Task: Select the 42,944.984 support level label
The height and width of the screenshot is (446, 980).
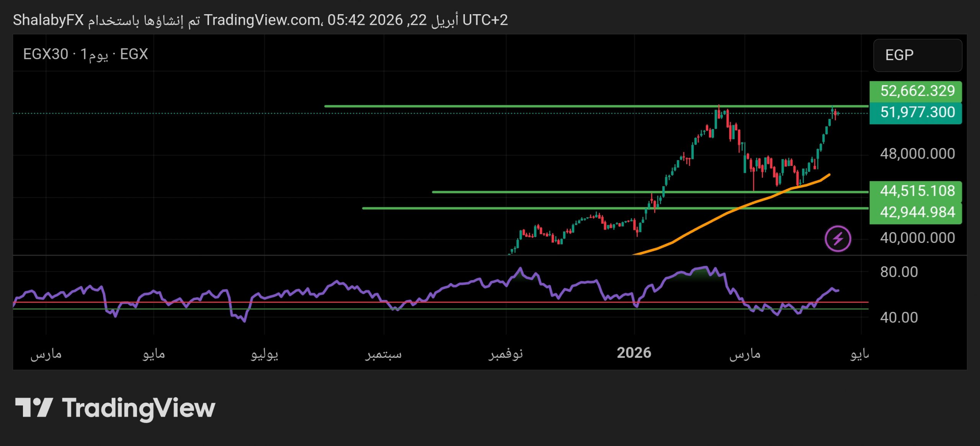Action: 915,212
